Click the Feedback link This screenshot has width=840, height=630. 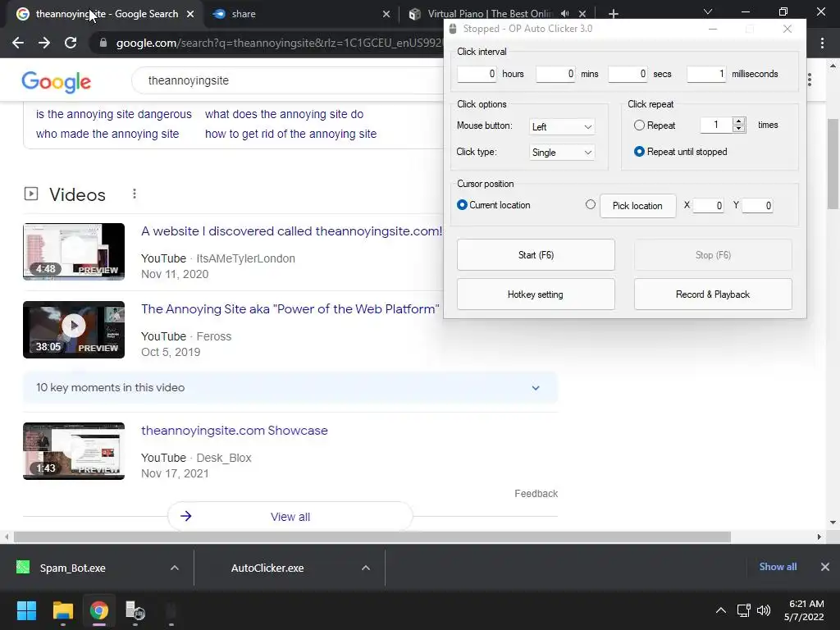coord(536,493)
